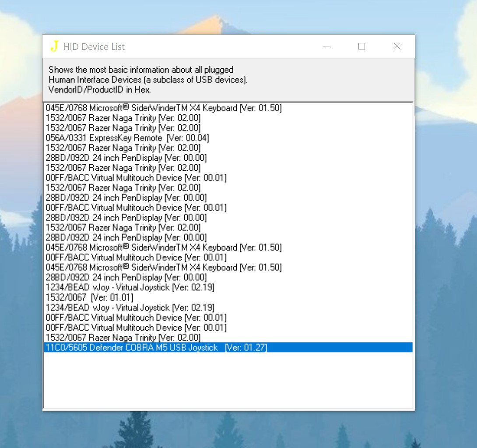The width and height of the screenshot is (477, 448).
Task: Select the vJoy Virtual Joystick row directly below 1532/0067 [Ver: 01.01]
Action: (228, 307)
